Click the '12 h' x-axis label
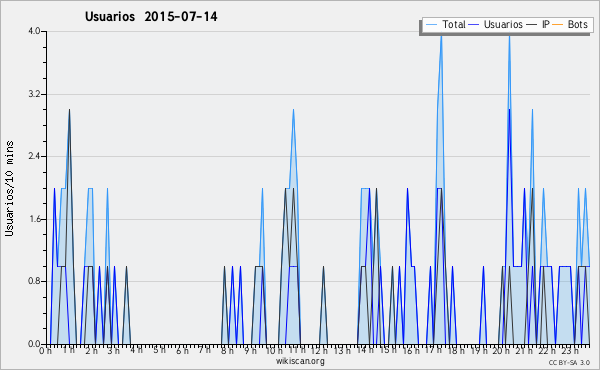This screenshot has height=370, width=600. coord(319,351)
